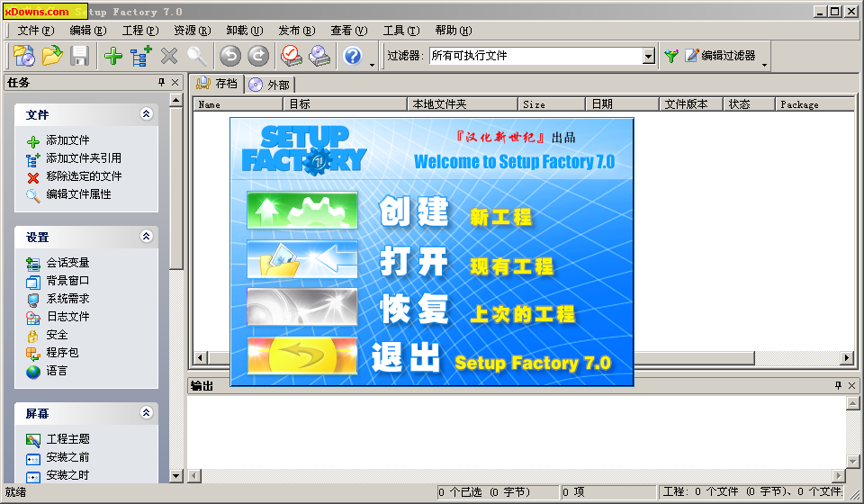Viewport: 864px width, 504px height.
Task: Click the Redo arrow toolbar icon
Action: pos(258,56)
